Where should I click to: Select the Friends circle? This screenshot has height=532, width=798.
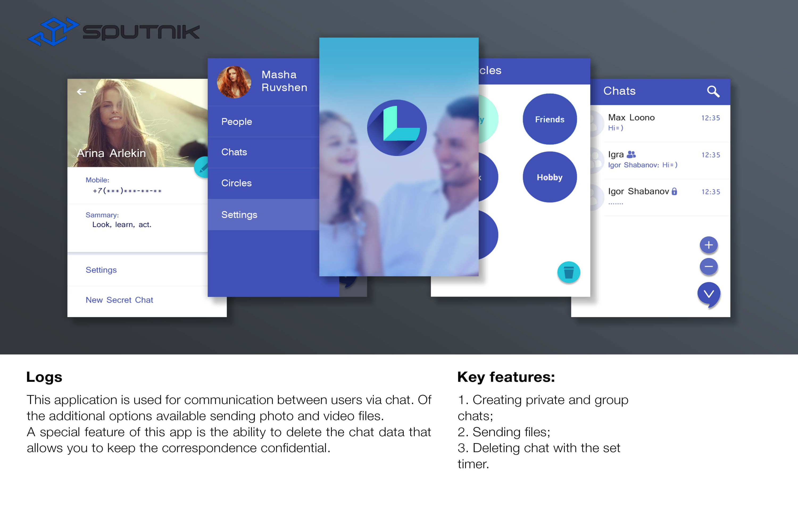pyautogui.click(x=550, y=119)
